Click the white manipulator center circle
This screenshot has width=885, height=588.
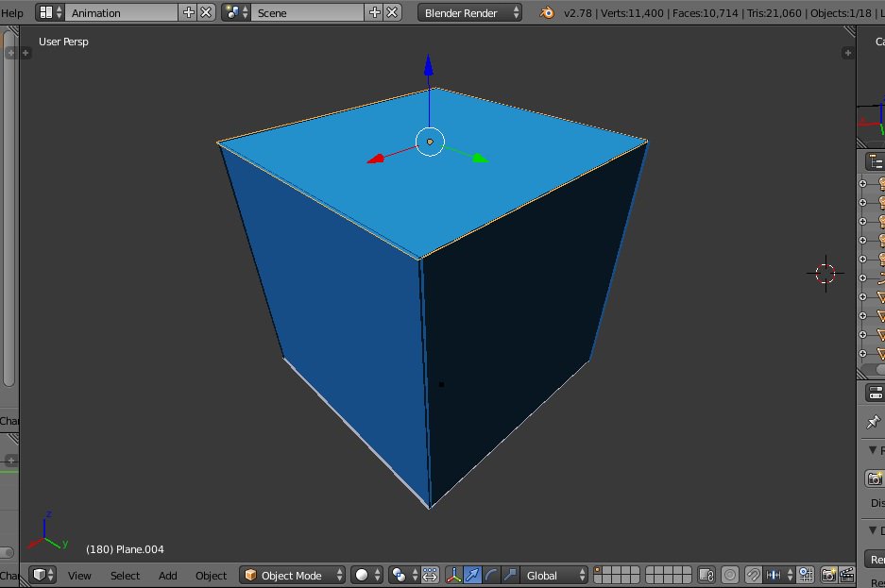[x=430, y=143]
